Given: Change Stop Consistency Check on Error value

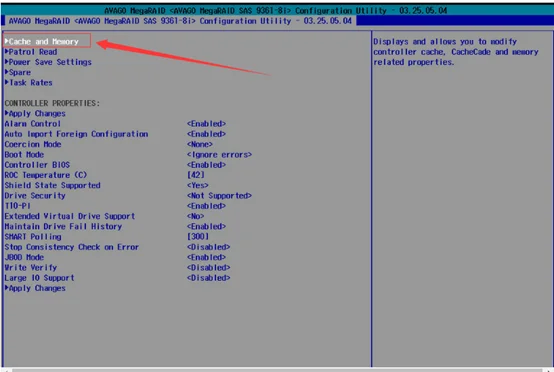Looking at the screenshot, I should pos(208,247).
